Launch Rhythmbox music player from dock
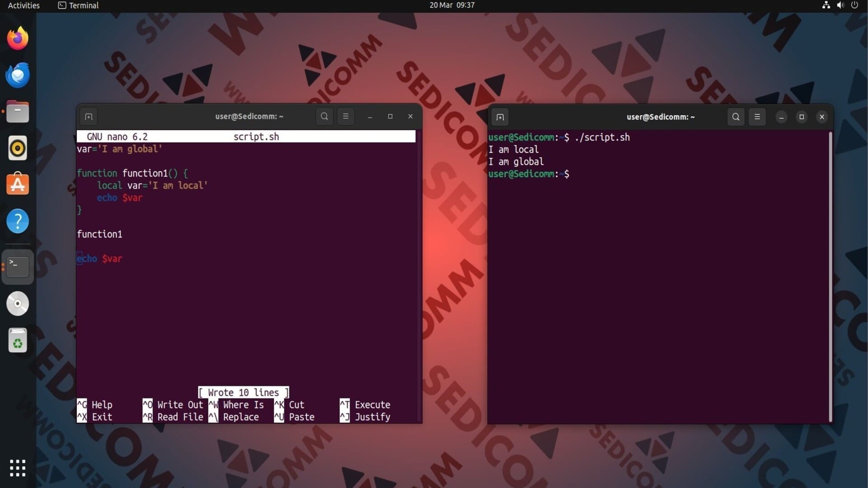 tap(18, 148)
